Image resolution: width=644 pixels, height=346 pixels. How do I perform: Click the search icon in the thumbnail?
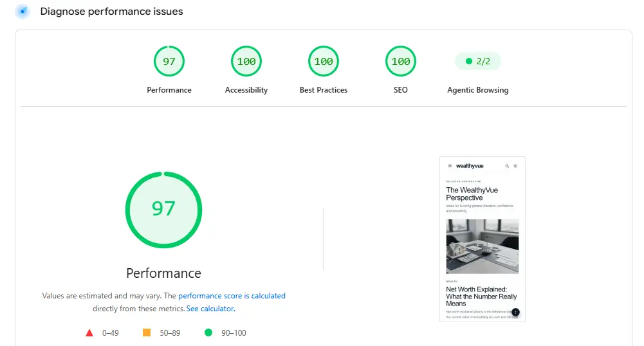[x=507, y=166]
